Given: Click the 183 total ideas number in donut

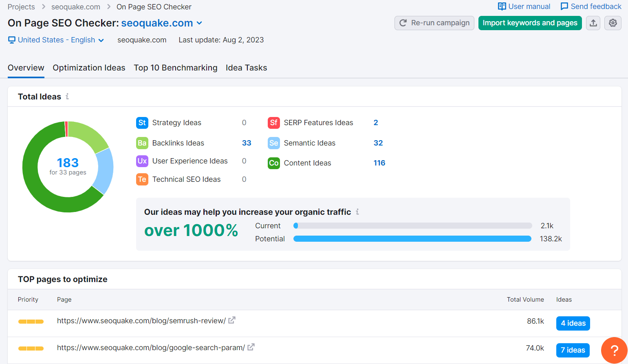Looking at the screenshot, I should pyautogui.click(x=68, y=163).
